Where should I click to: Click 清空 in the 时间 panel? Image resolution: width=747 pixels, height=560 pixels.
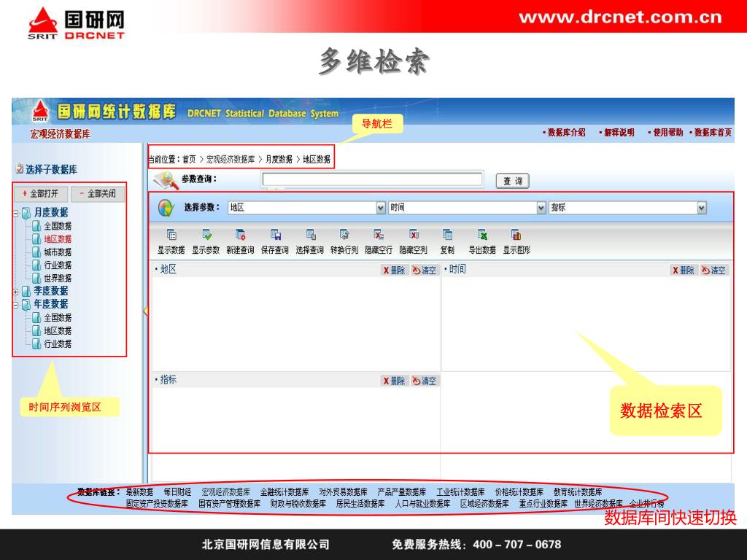click(713, 270)
